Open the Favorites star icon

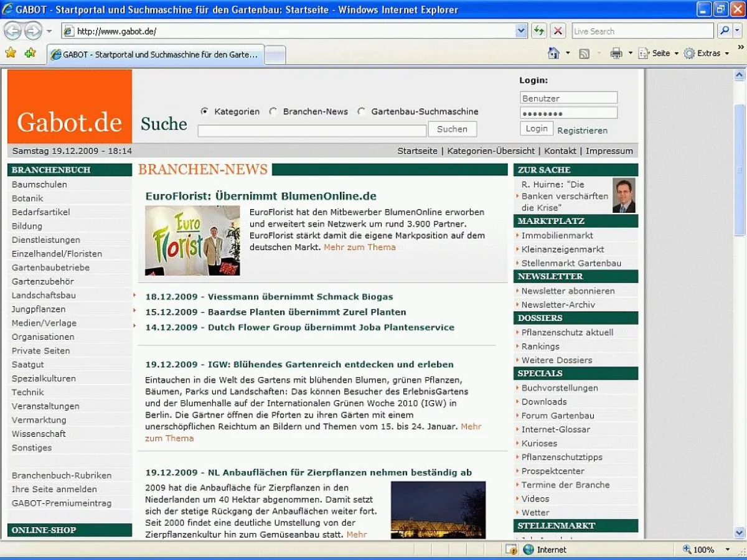point(11,53)
